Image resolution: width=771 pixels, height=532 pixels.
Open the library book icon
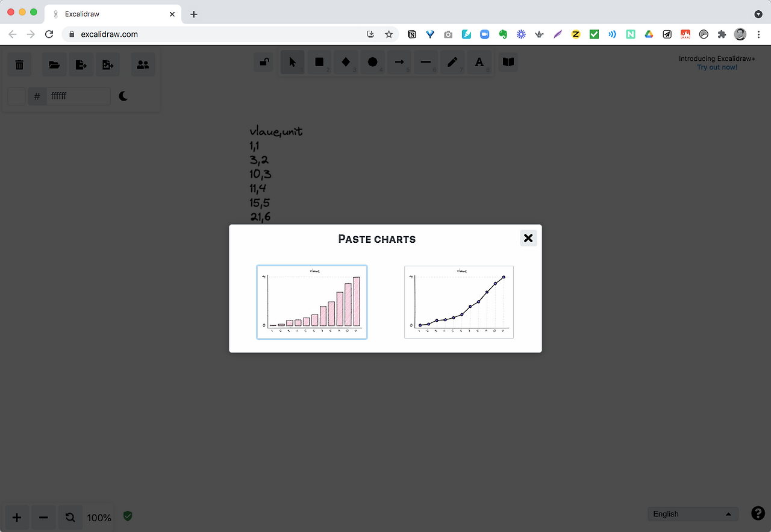pos(508,62)
